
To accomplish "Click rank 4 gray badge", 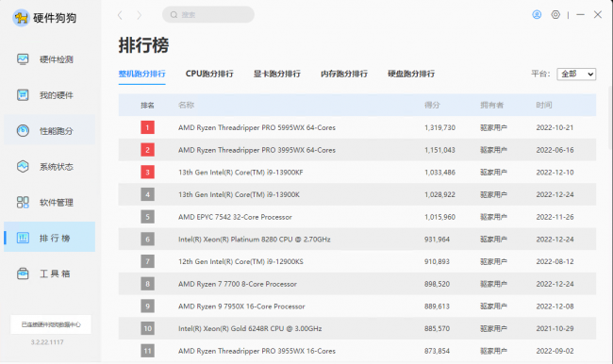I will (x=147, y=194).
